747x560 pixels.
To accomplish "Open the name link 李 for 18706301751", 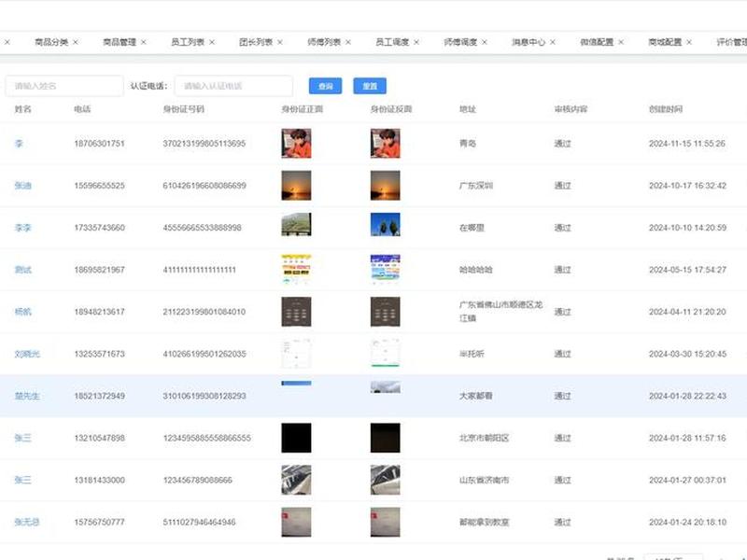I will (x=19, y=144).
